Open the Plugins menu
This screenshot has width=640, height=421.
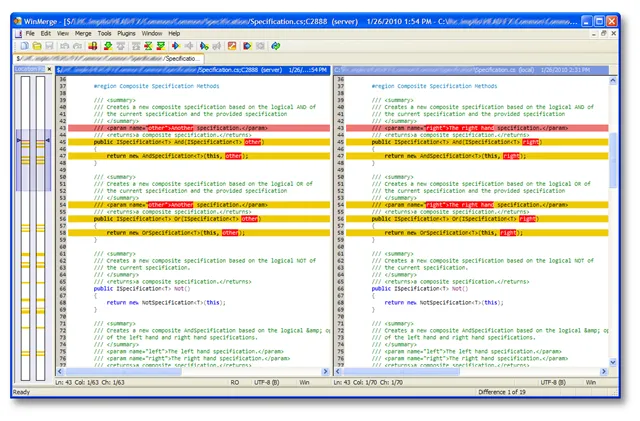coord(126,33)
